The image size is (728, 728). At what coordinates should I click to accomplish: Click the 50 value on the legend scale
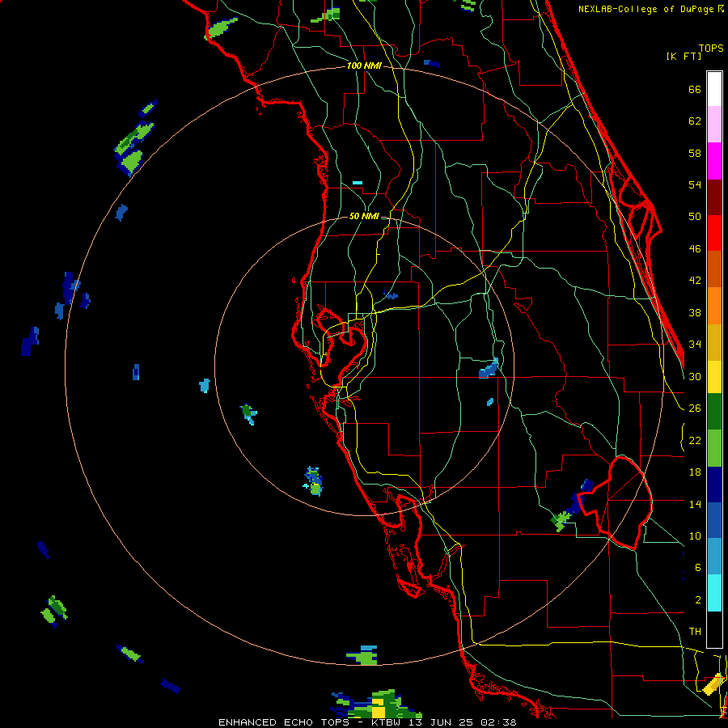(x=695, y=216)
